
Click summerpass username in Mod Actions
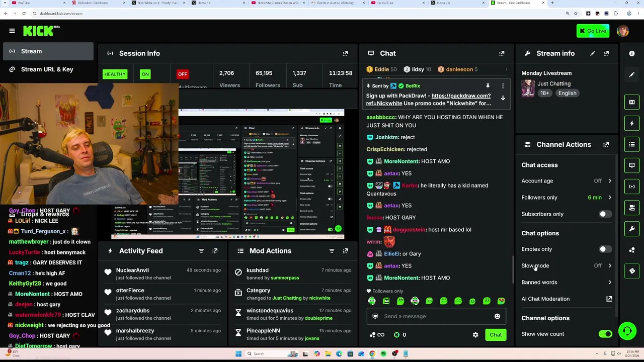click(x=285, y=278)
